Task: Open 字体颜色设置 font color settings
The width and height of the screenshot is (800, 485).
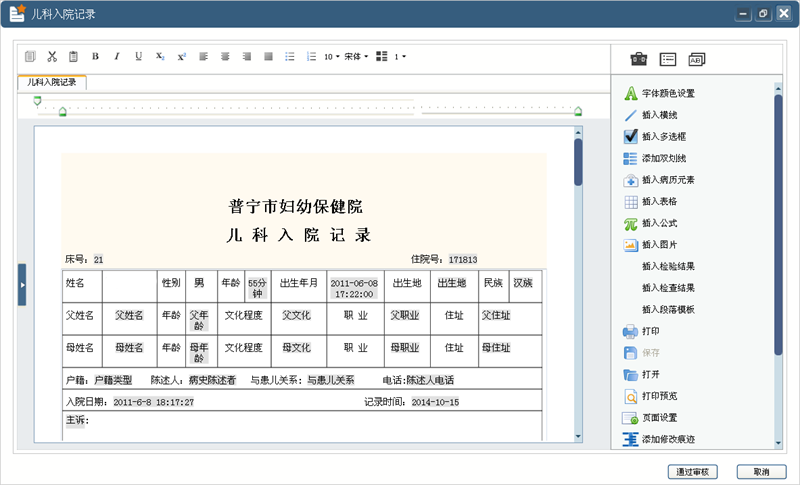Action: pyautogui.click(x=659, y=93)
